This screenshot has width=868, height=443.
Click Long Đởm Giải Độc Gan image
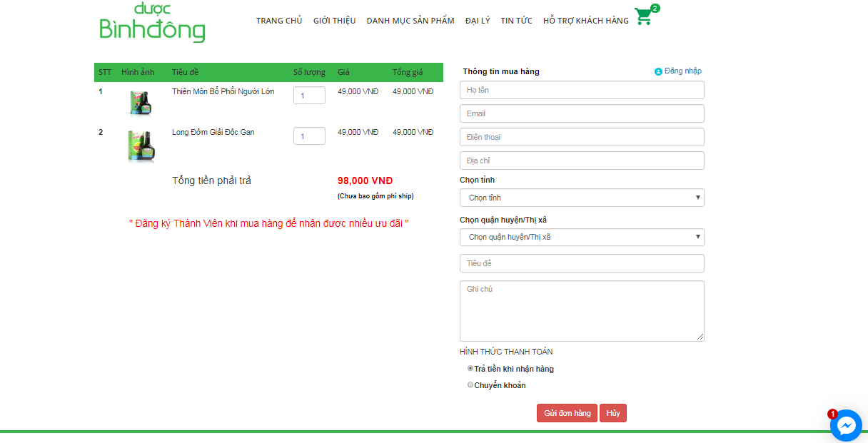point(140,146)
